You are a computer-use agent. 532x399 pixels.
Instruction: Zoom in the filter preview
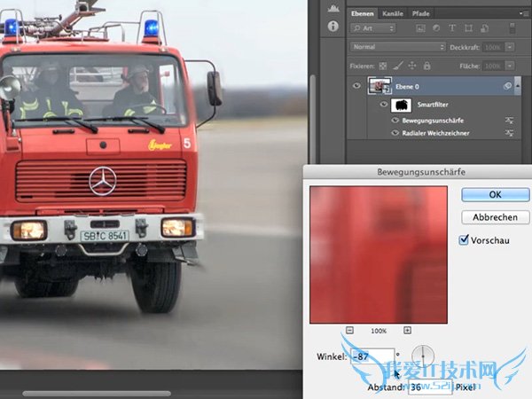(x=408, y=330)
